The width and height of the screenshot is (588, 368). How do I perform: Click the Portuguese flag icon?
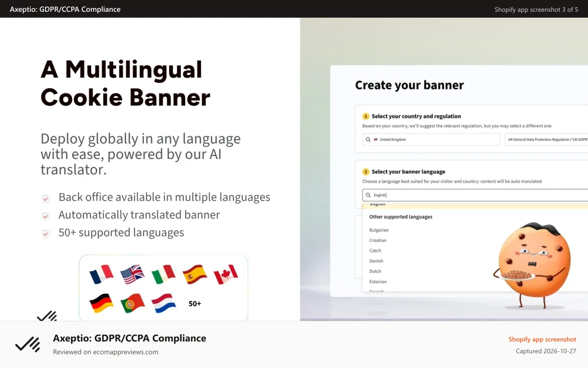(132, 303)
